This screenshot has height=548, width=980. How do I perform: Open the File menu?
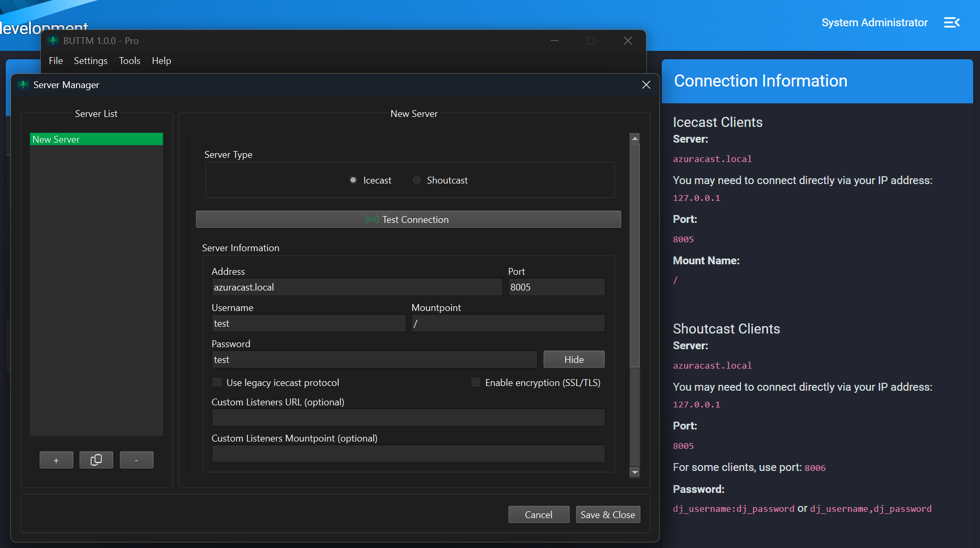coord(56,61)
